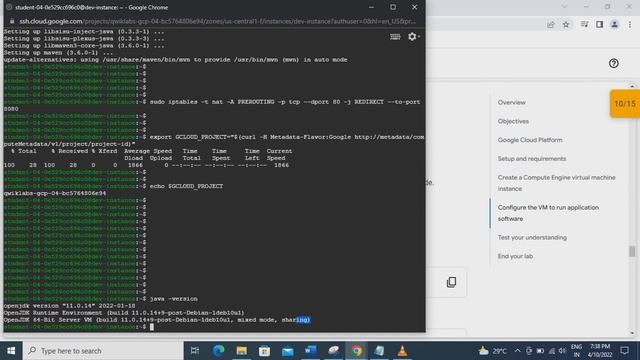Click the openjdk version 11.0.14 output line
The image size is (640, 360).
coord(69,306)
